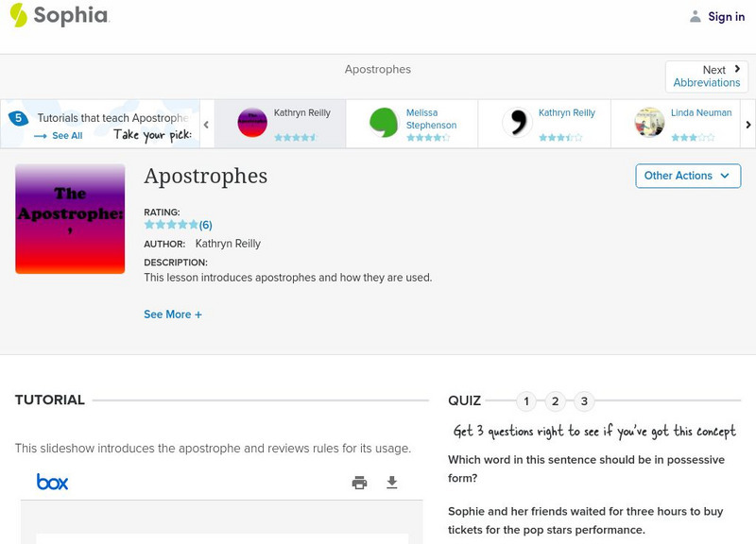Click the Sign in user icon
Viewport: 756px width, 544px height.
[696, 16]
